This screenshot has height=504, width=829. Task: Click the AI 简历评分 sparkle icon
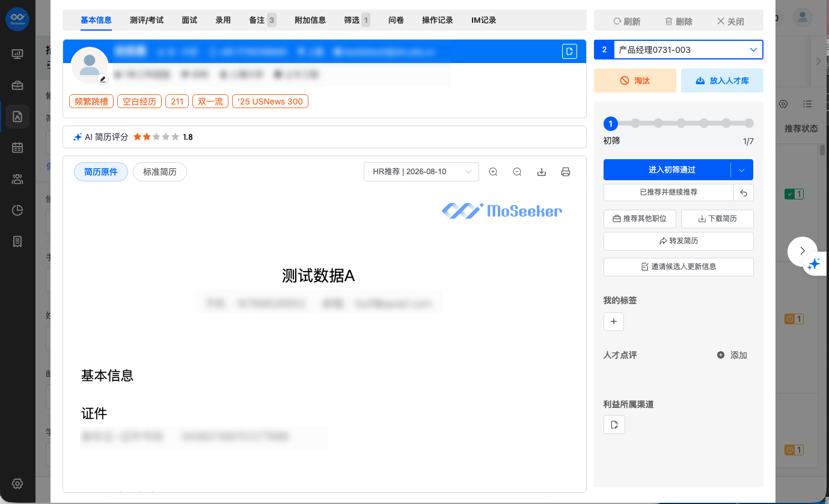(78, 137)
